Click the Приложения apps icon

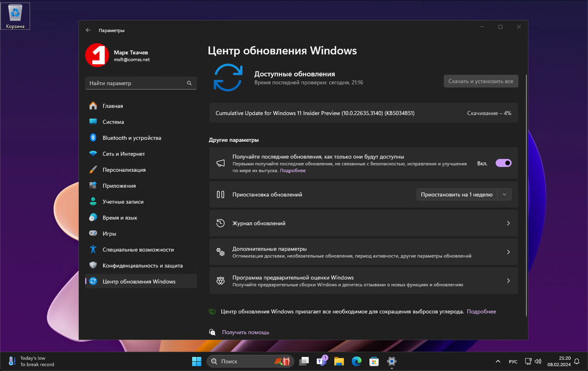point(93,185)
